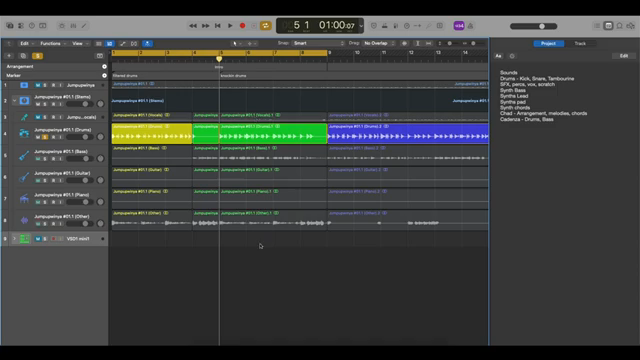Viewport: 640px width, 360px height.
Task: Toggle the Flex show/hide button
Action: pos(134,44)
